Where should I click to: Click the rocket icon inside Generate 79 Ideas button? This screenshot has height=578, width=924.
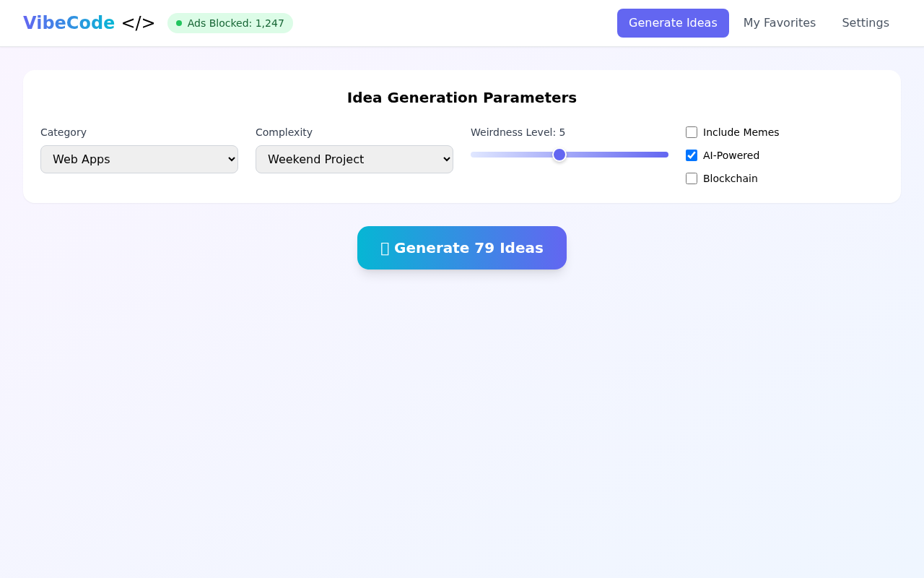tap(385, 248)
